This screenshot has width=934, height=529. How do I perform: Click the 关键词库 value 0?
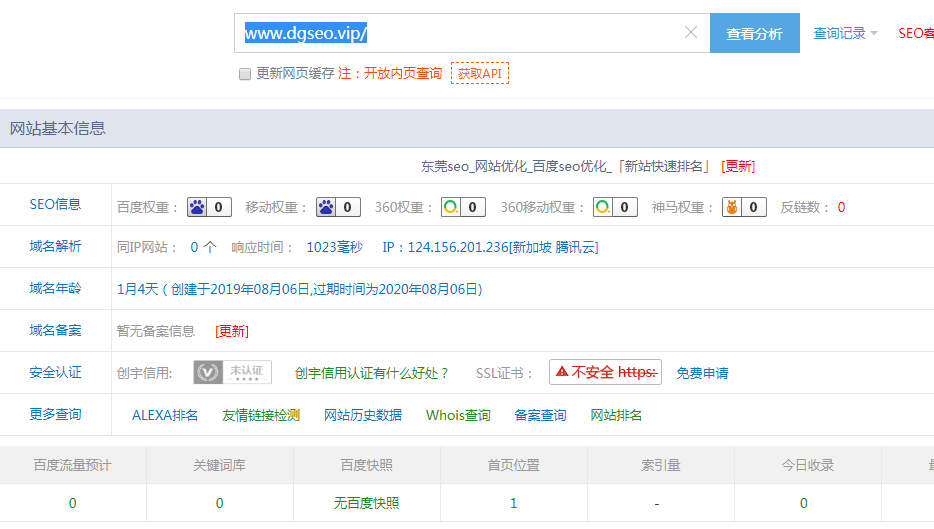tap(220, 503)
